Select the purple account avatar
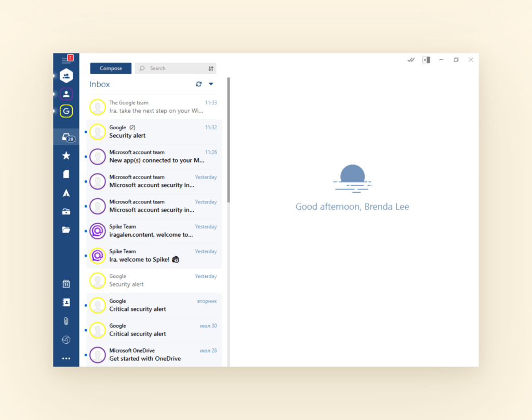 click(x=66, y=94)
